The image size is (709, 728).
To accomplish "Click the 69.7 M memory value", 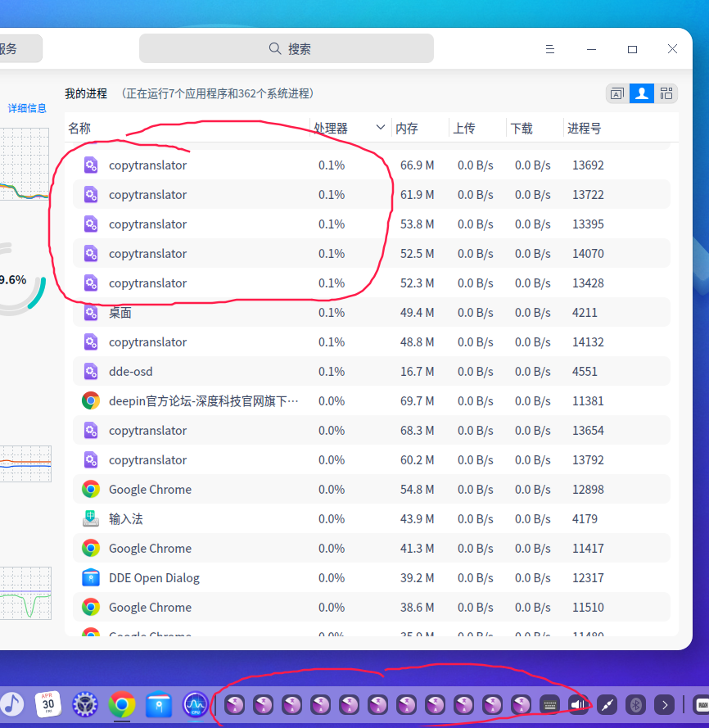I will click(x=417, y=401).
